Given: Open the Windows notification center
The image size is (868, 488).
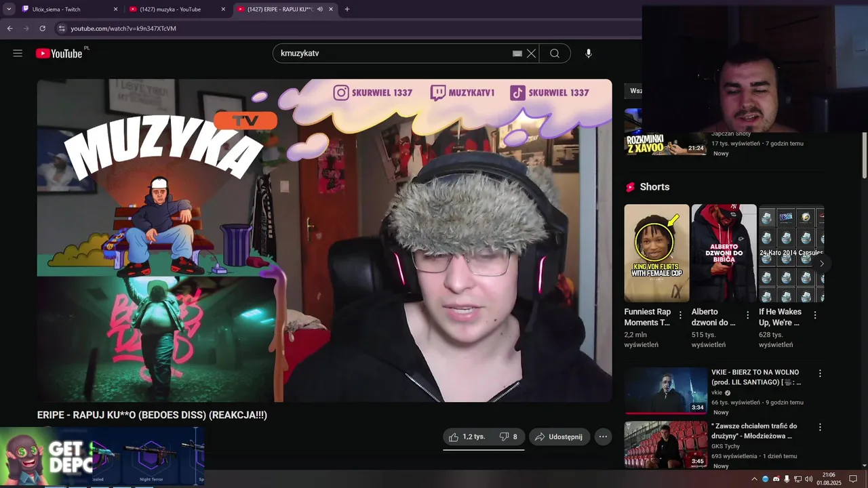Looking at the screenshot, I should tap(853, 479).
